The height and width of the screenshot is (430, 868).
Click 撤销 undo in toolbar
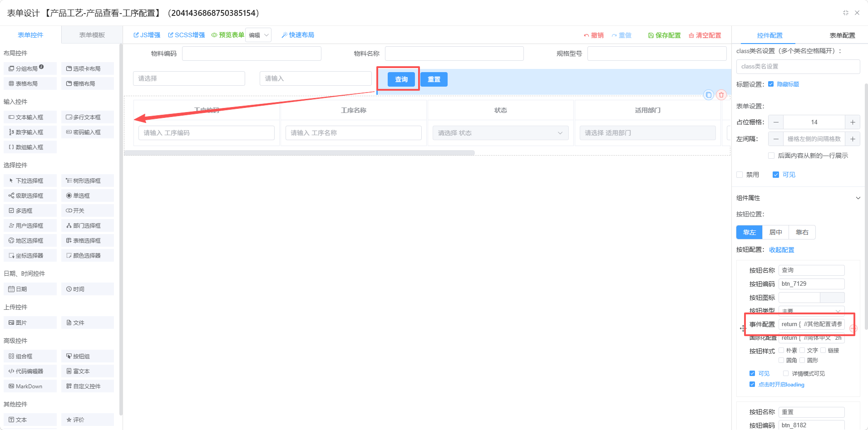593,35
